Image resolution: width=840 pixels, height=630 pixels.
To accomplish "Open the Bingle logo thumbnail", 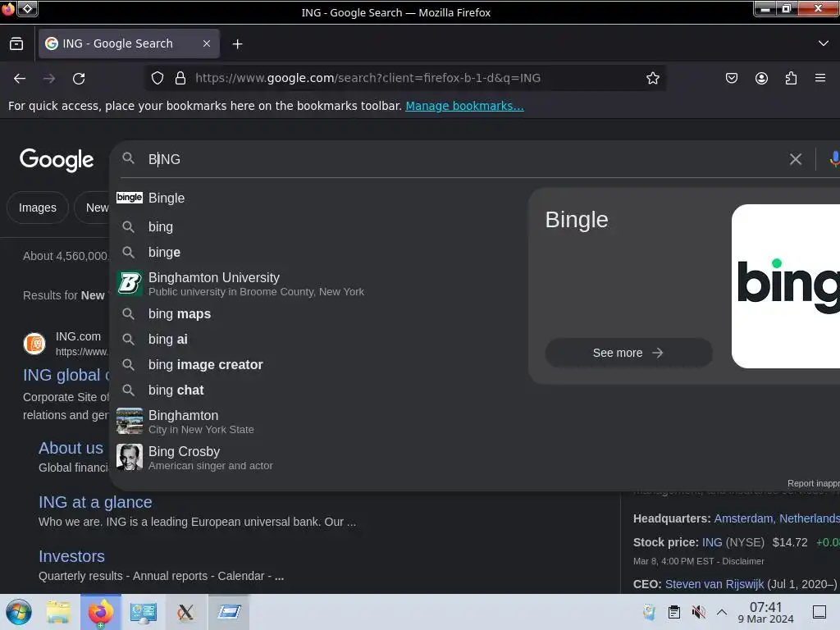I will tap(786, 286).
